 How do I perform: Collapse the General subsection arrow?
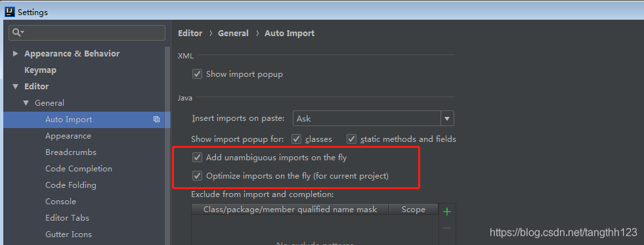(x=26, y=102)
